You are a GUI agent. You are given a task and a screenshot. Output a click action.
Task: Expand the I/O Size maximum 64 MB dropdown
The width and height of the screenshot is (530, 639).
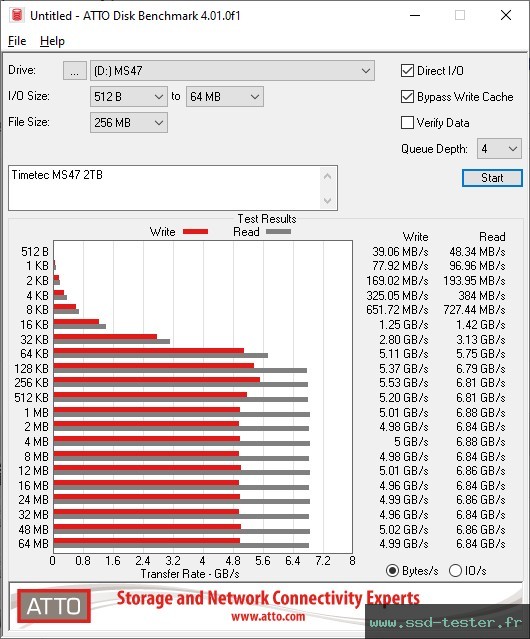click(x=224, y=97)
